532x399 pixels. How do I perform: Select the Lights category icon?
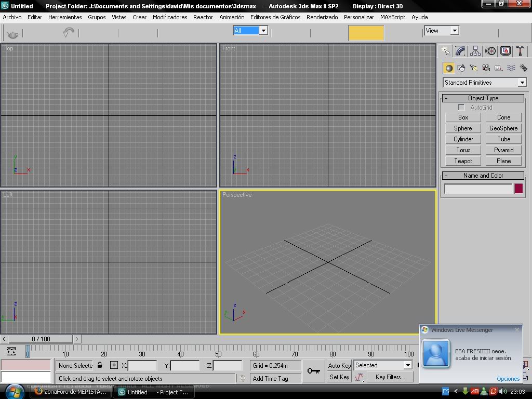tap(474, 68)
